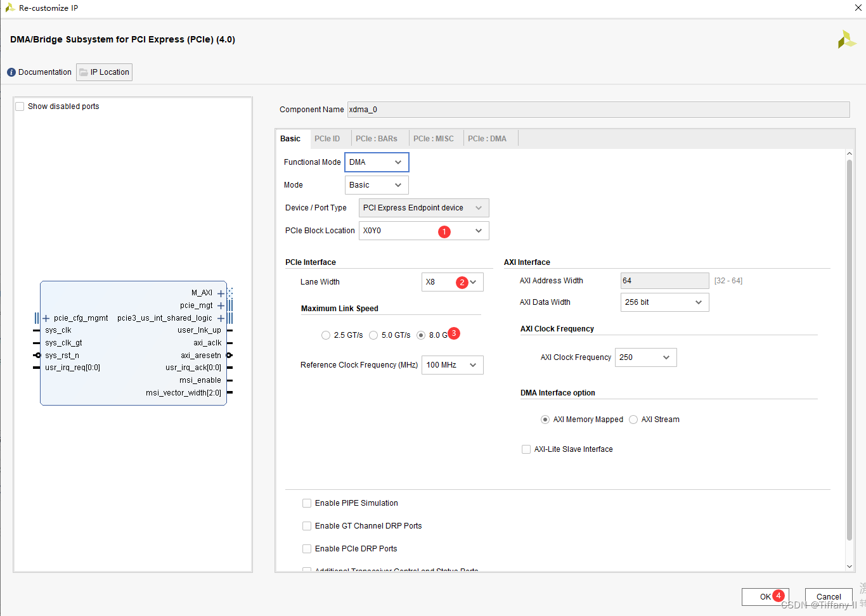Enable GT Channel DRP Ports
Image resolution: width=866 pixels, height=616 pixels.
(x=307, y=526)
